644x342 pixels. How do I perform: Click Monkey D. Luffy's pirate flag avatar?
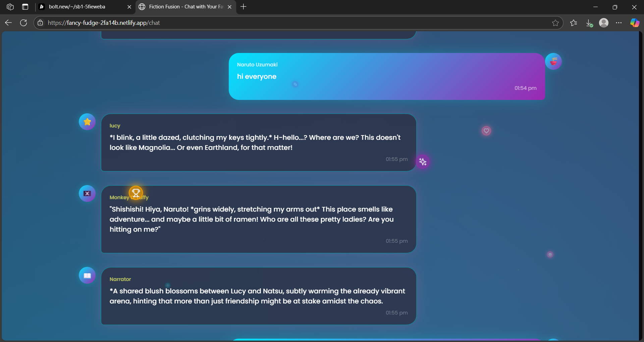(87, 193)
